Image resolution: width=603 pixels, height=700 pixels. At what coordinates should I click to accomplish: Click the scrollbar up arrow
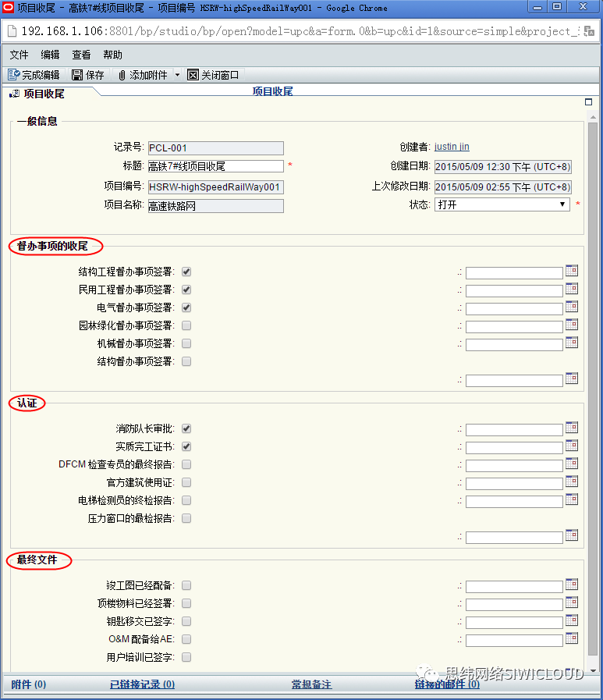point(593,117)
